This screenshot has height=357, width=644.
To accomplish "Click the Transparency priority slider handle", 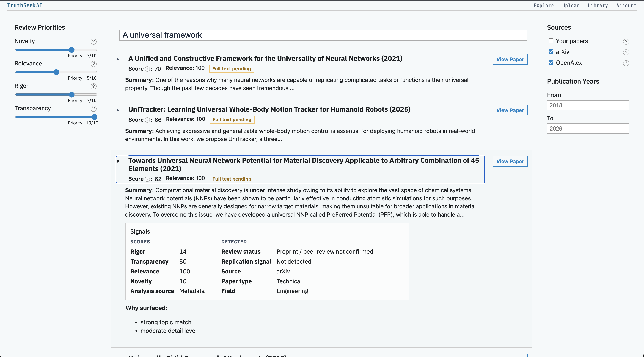I will (94, 117).
